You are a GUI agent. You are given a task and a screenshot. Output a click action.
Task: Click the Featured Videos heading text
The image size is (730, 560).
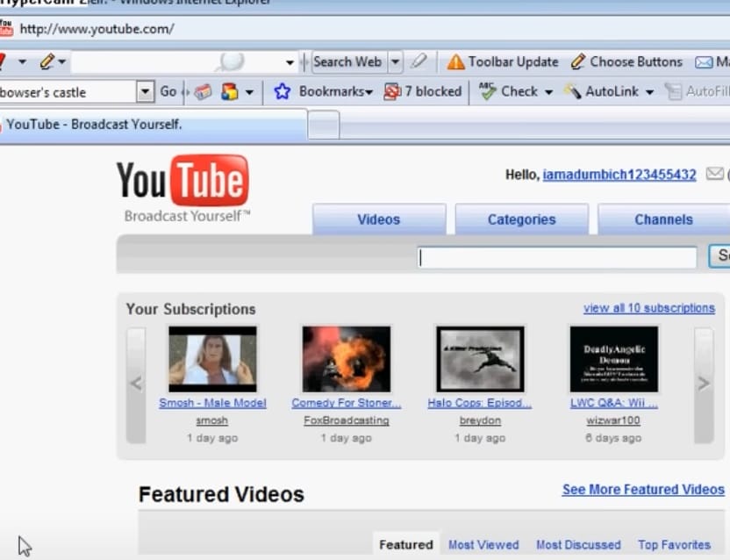click(x=221, y=494)
